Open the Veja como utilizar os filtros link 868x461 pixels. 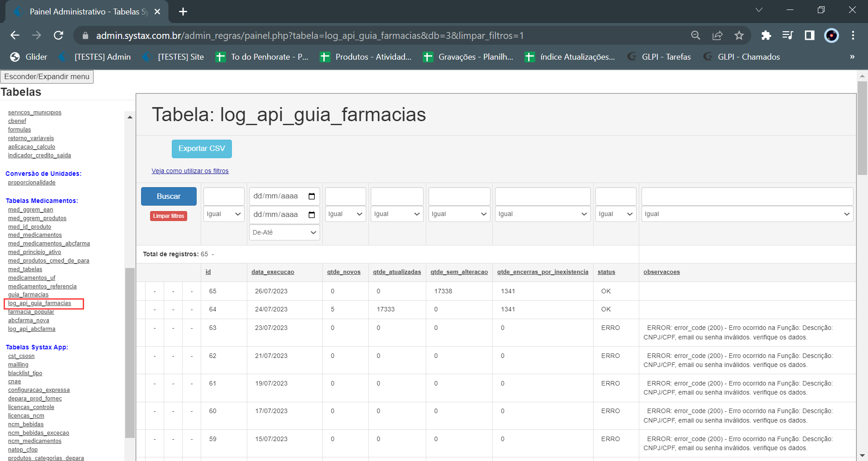(190, 171)
